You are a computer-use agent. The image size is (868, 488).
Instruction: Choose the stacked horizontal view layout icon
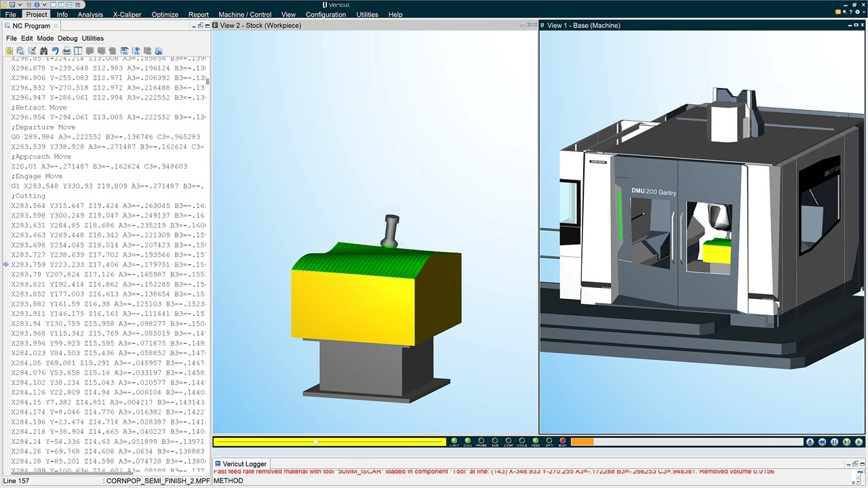pyautogui.click(x=69, y=5)
